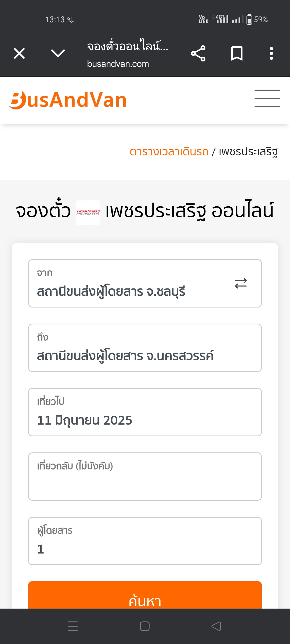Open the three-dot browser options menu
The height and width of the screenshot is (644, 290).
(x=271, y=53)
